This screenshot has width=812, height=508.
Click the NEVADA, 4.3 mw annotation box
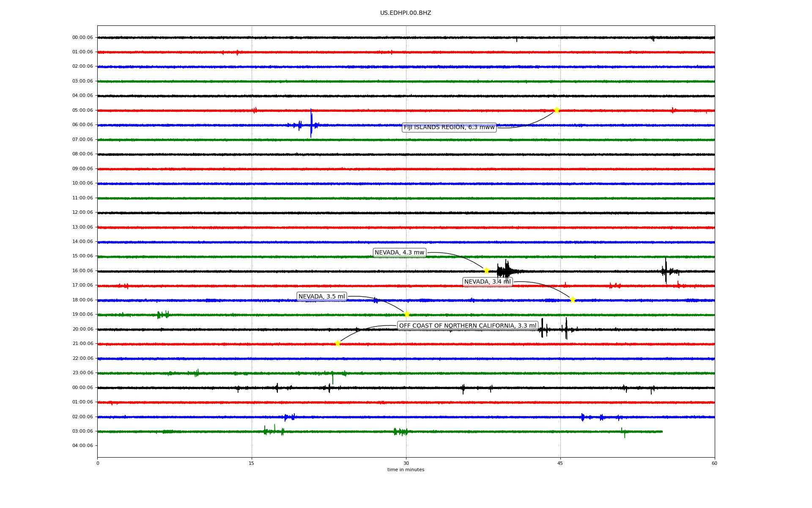(x=399, y=253)
